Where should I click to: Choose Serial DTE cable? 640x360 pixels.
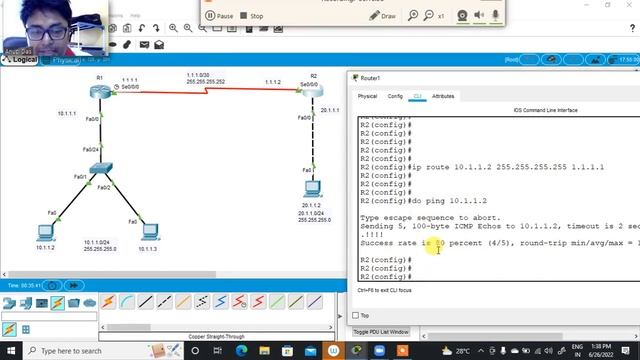[258, 302]
